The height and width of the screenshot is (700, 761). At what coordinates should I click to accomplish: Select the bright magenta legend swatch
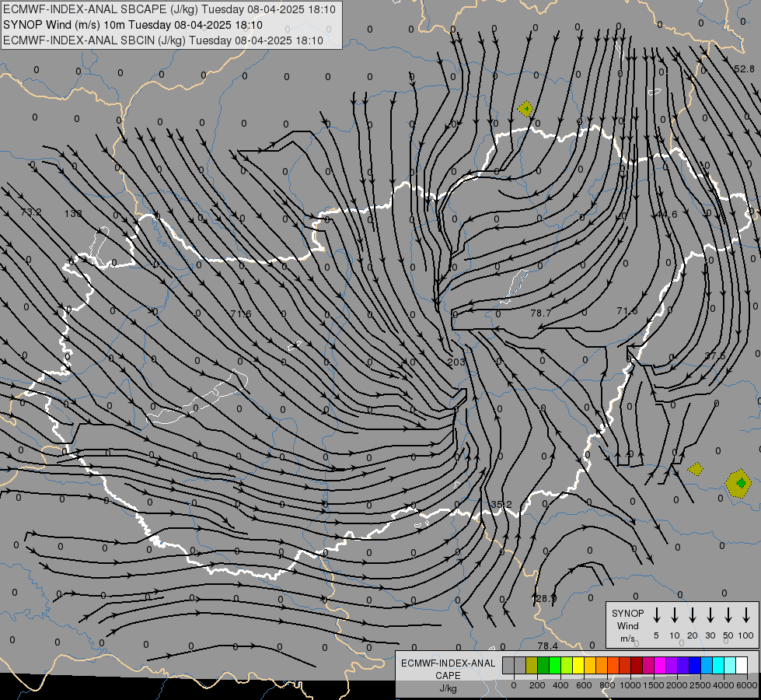(660, 665)
